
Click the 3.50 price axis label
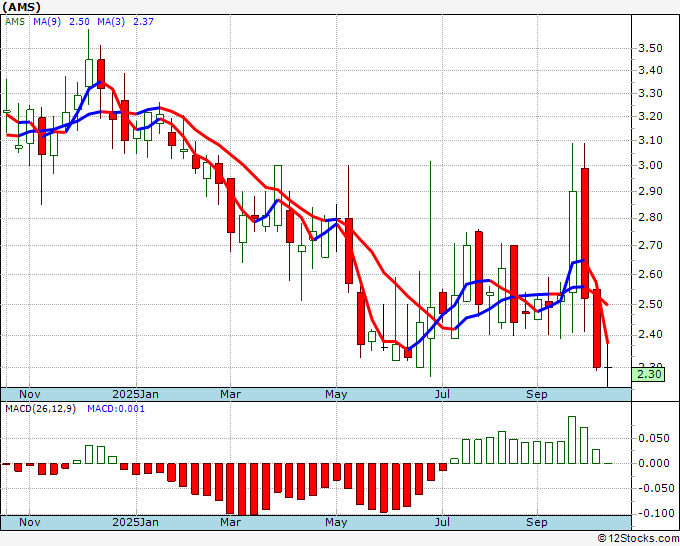(x=651, y=48)
